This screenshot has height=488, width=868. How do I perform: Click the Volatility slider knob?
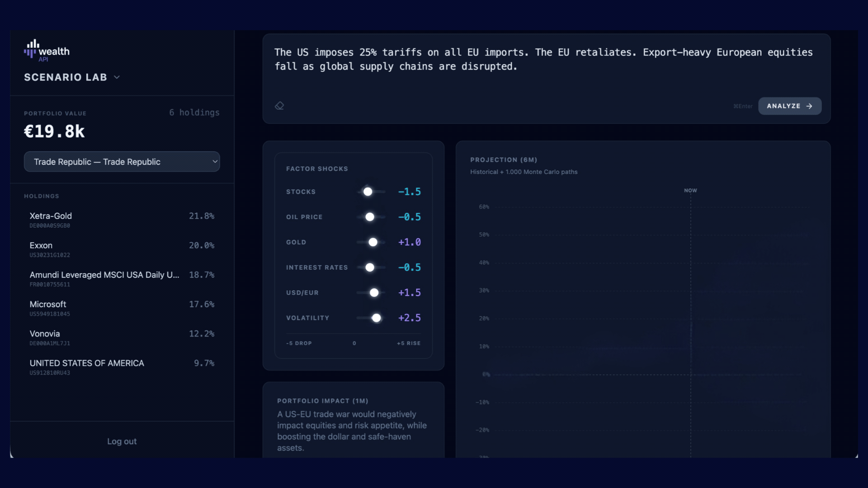tap(377, 319)
